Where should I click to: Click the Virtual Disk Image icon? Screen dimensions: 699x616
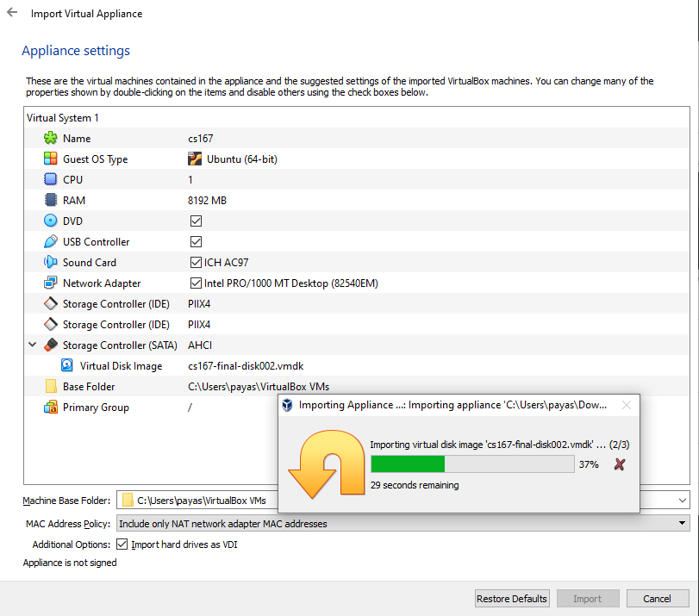(67, 365)
